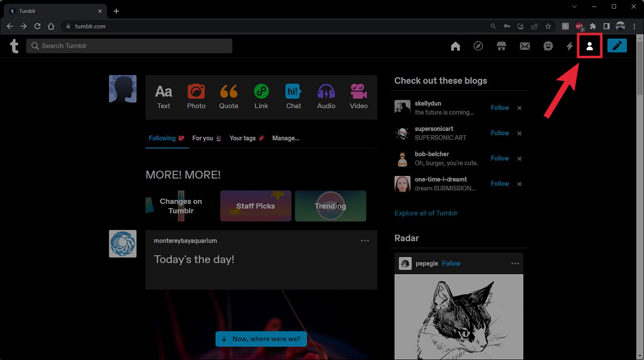Open the Inbox envelope icon
The width and height of the screenshot is (644, 360).
[524, 46]
